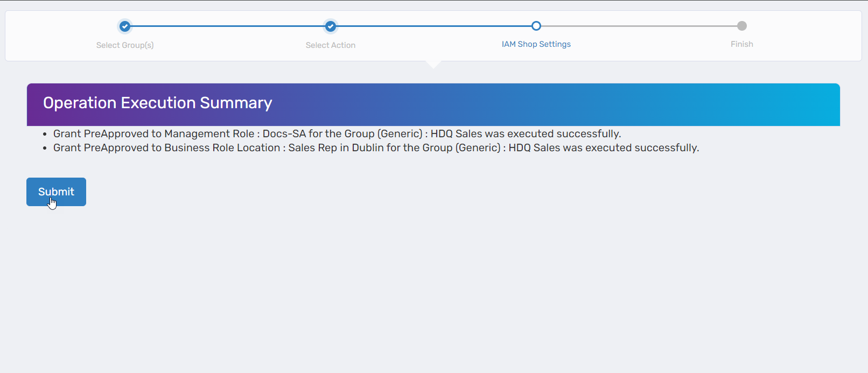Click the Select Group(s) checkmark step circle
Viewport: 868px width, 373px height.
(x=125, y=26)
